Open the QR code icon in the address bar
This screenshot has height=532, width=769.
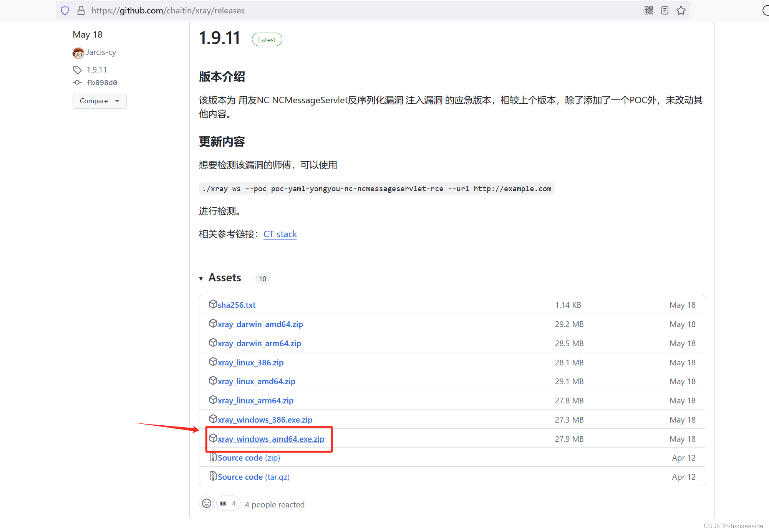(649, 10)
